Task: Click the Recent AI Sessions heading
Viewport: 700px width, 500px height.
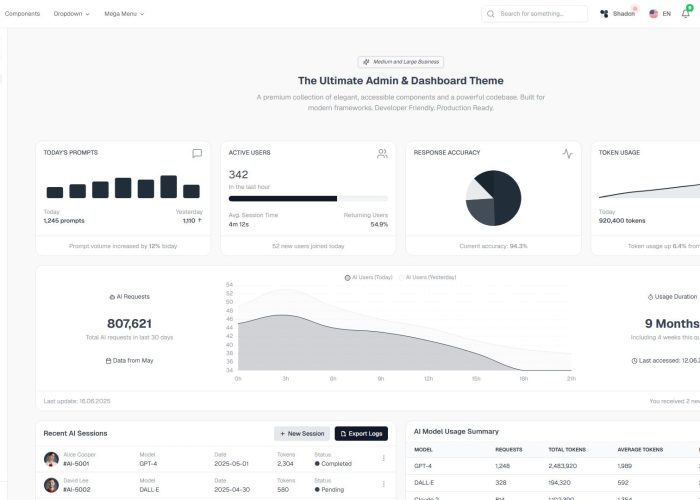Action: (75, 433)
